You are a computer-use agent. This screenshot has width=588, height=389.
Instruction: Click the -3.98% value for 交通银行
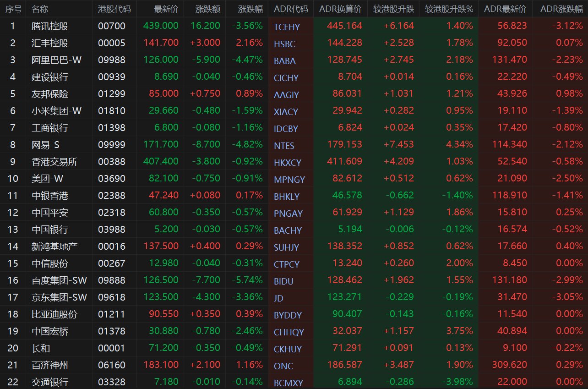click(458, 382)
